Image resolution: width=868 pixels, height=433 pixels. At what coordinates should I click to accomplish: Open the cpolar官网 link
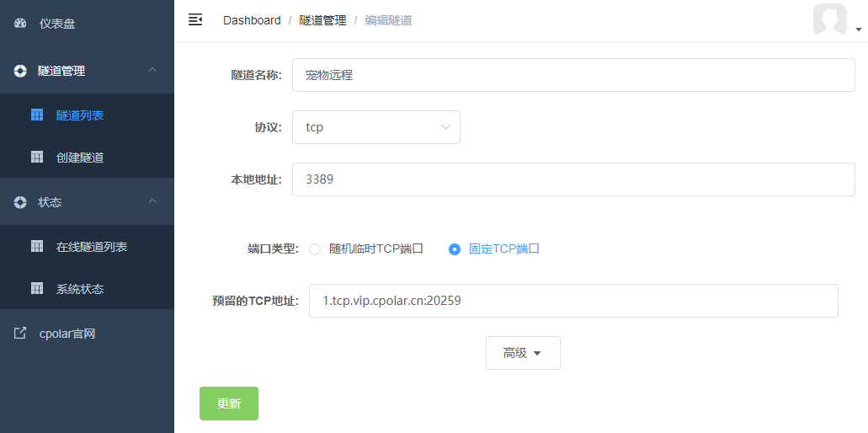coord(87,334)
